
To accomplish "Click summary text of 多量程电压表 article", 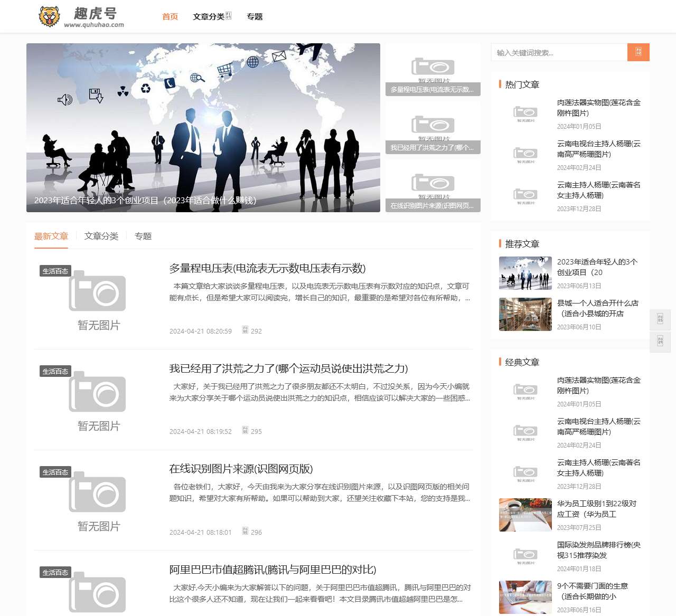I will point(320,292).
